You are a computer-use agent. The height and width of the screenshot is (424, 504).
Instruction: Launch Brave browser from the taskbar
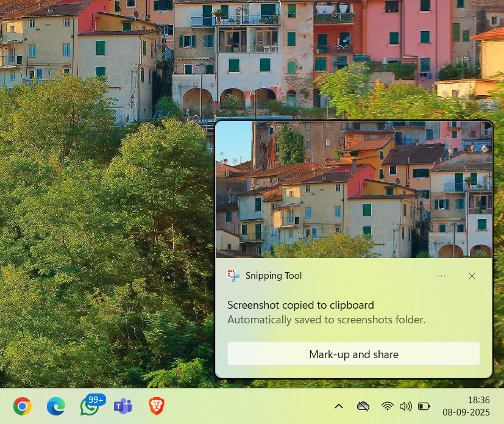[157, 406]
